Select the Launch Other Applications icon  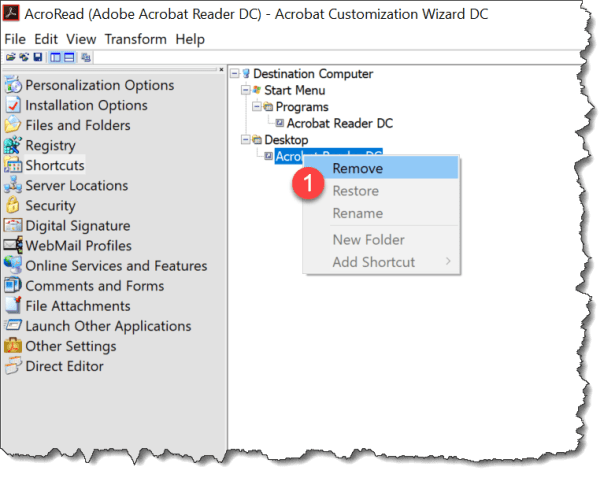point(13,325)
